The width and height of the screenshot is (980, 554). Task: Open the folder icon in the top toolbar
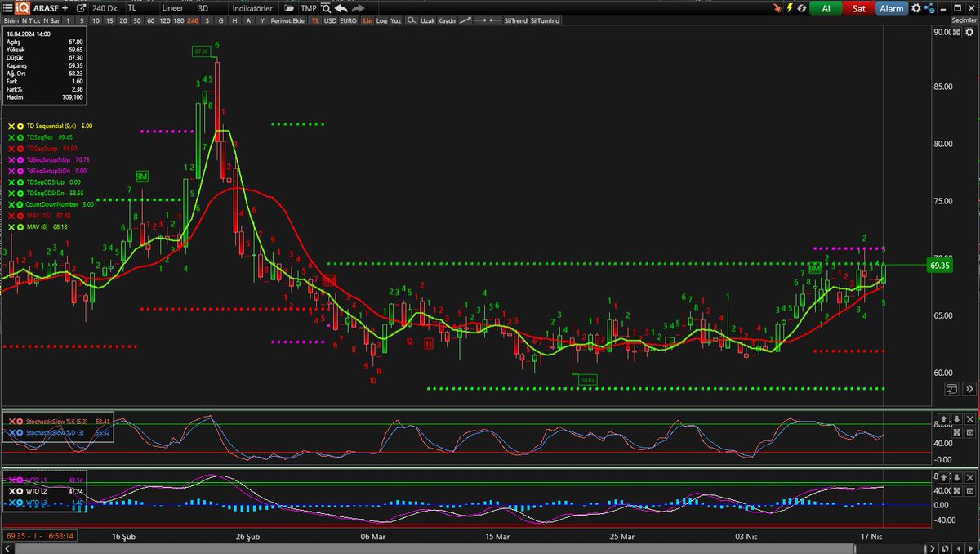(289, 7)
